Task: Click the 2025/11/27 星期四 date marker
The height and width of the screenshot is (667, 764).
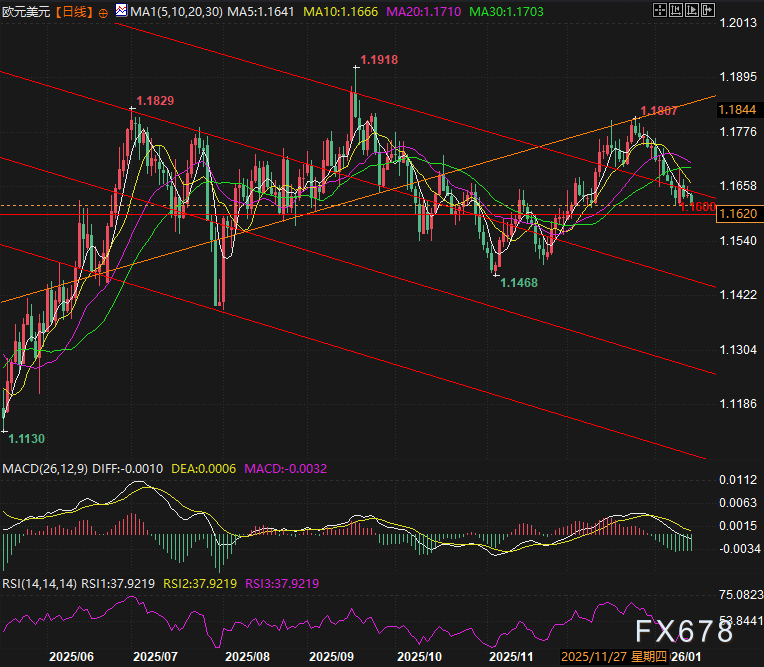Action: tap(613, 657)
